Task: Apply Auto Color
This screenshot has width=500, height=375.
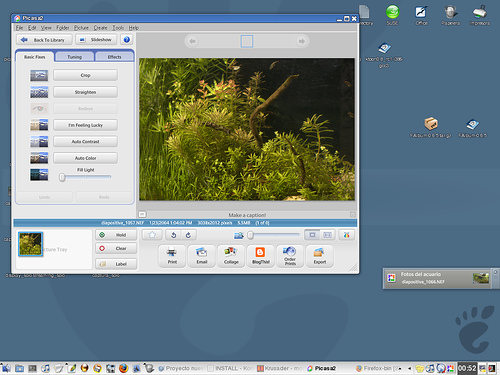Action: coord(85,158)
